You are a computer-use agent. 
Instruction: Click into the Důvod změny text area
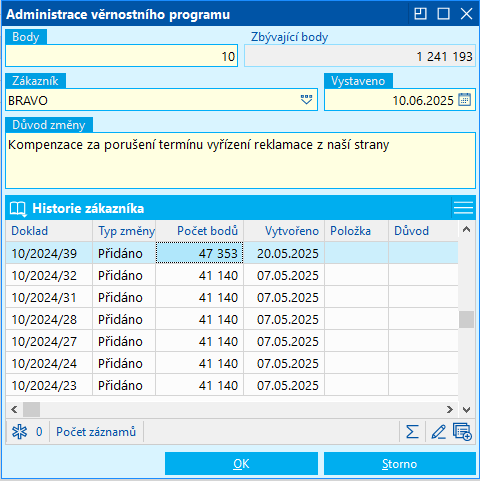click(x=240, y=161)
